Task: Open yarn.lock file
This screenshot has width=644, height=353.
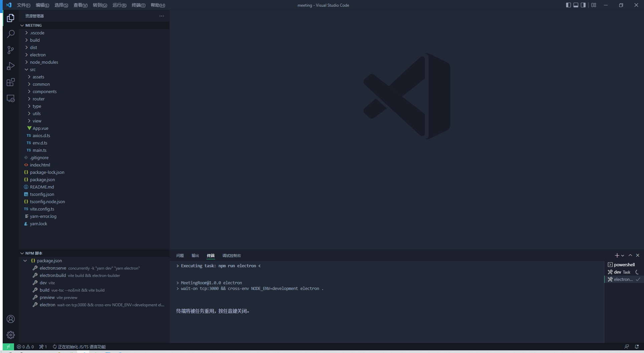Action: point(94,224)
